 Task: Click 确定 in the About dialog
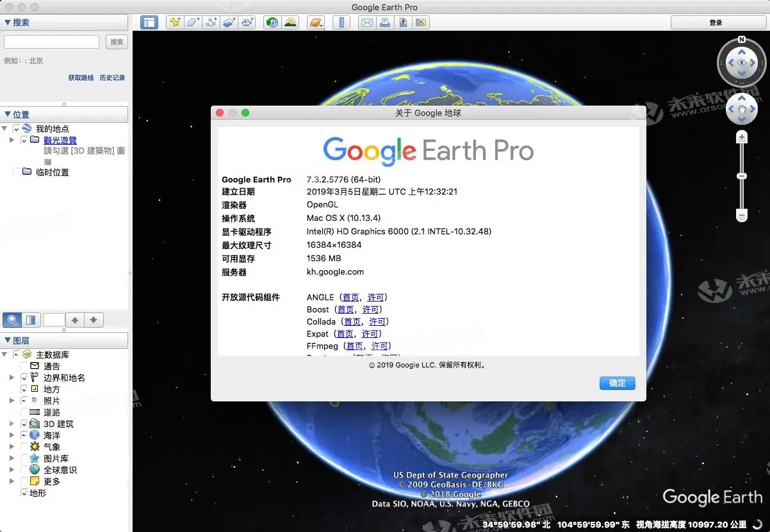[x=618, y=383]
